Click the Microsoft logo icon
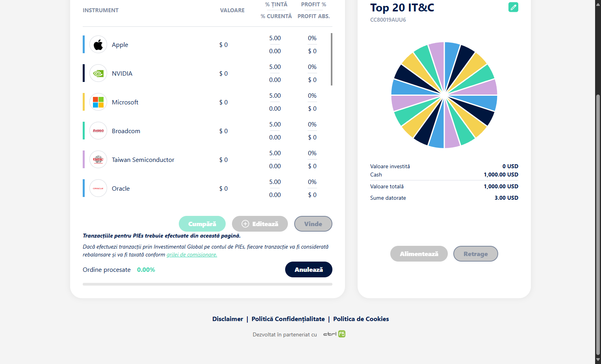 tap(98, 102)
